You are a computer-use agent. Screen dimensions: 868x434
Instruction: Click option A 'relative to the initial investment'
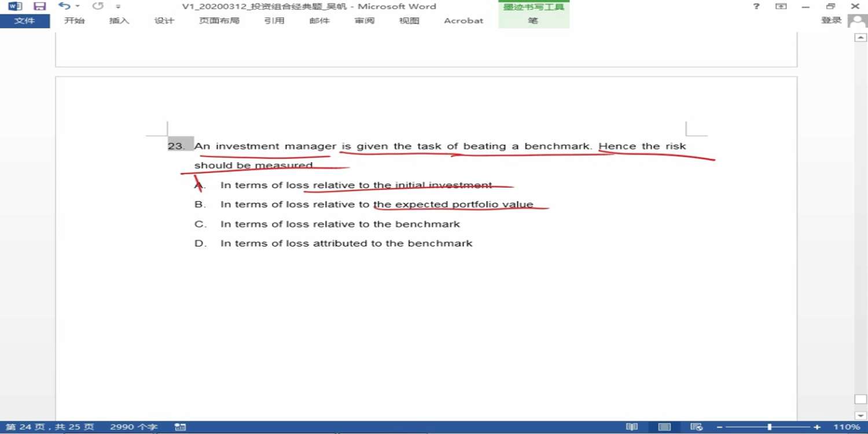[x=403, y=185]
